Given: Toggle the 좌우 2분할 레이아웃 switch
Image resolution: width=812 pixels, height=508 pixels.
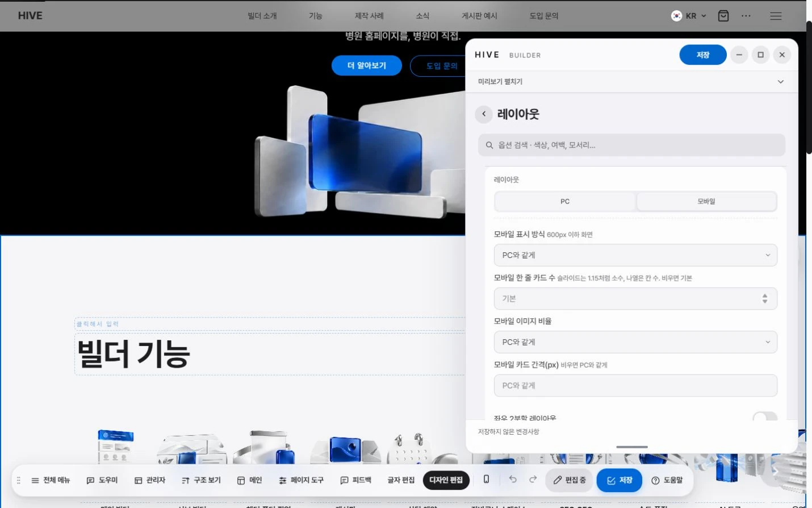Looking at the screenshot, I should 765,417.
